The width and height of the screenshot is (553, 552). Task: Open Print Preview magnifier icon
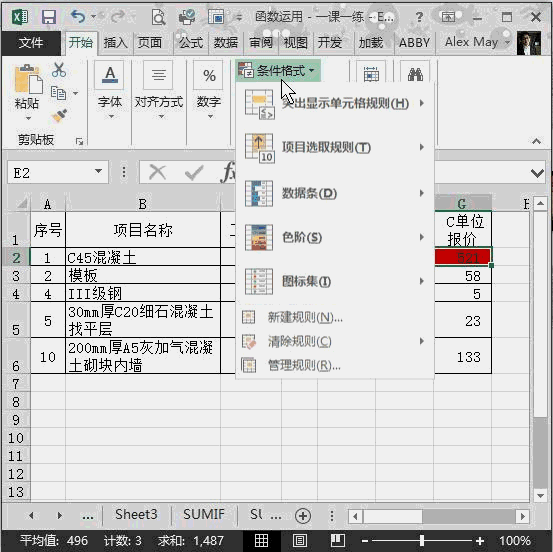coord(158,17)
